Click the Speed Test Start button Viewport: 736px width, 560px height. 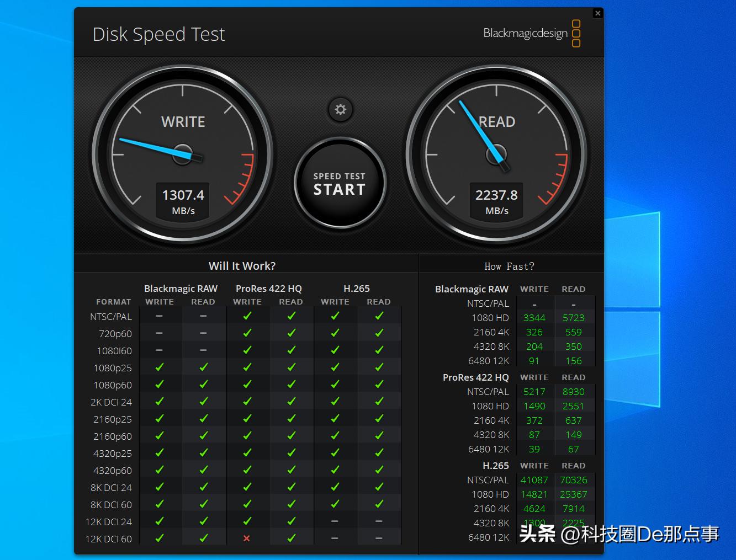[340, 184]
